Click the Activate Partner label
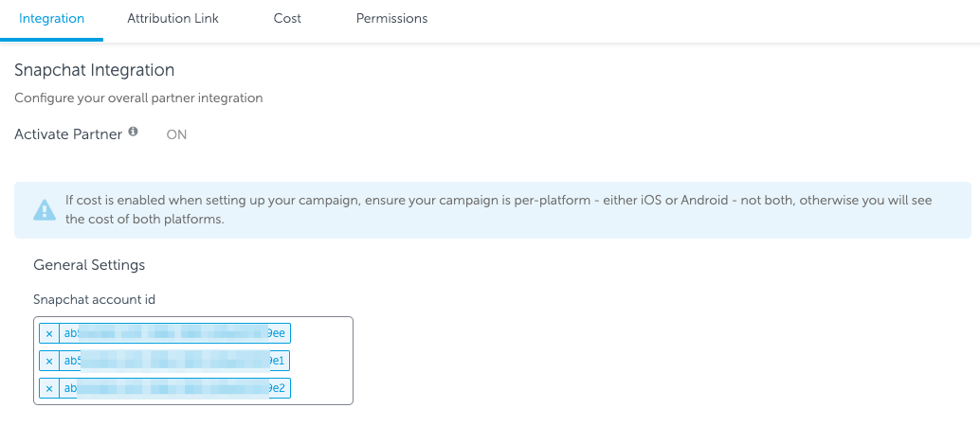This screenshot has width=980, height=426. [68, 134]
